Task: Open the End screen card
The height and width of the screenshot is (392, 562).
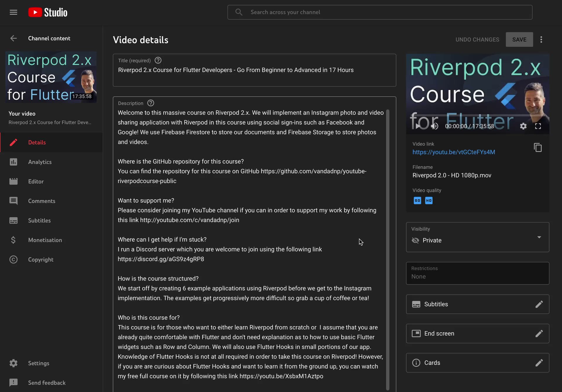Action: tap(477, 333)
